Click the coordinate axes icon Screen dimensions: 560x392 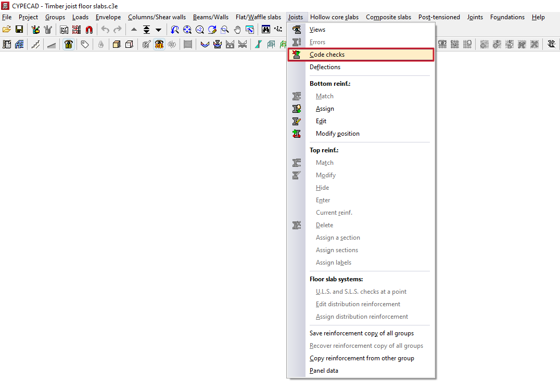tap(278, 30)
